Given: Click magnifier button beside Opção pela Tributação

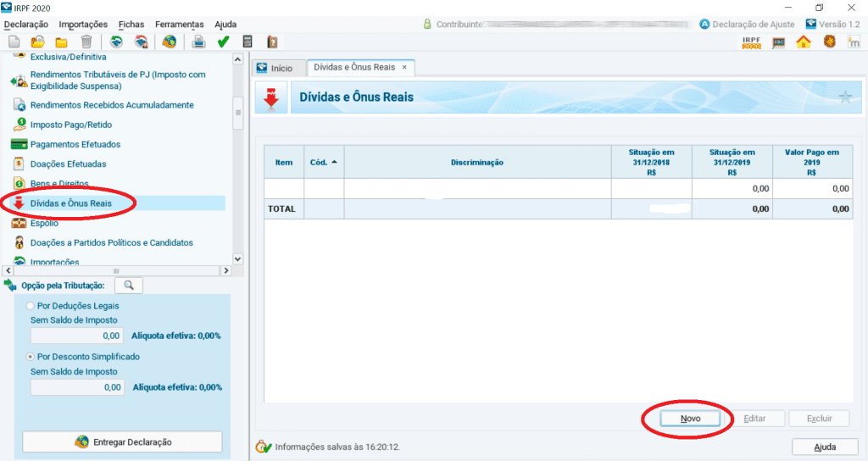Looking at the screenshot, I should 129,286.
